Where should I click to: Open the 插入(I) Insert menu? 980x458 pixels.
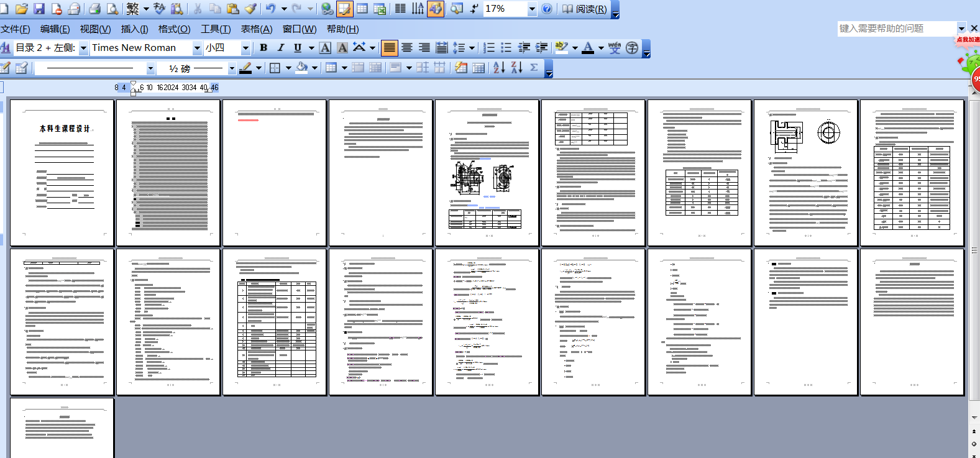[x=134, y=29]
